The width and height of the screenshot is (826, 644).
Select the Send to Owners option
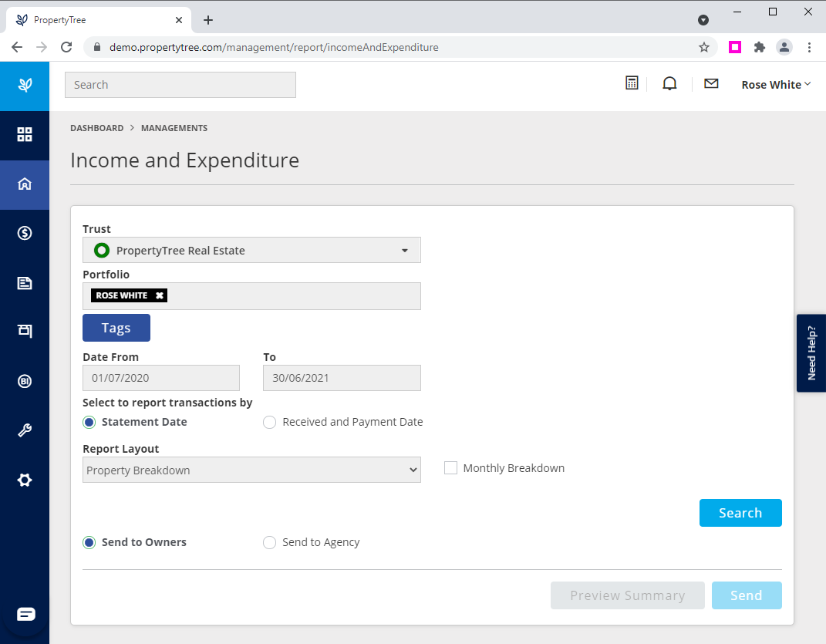[x=89, y=542]
